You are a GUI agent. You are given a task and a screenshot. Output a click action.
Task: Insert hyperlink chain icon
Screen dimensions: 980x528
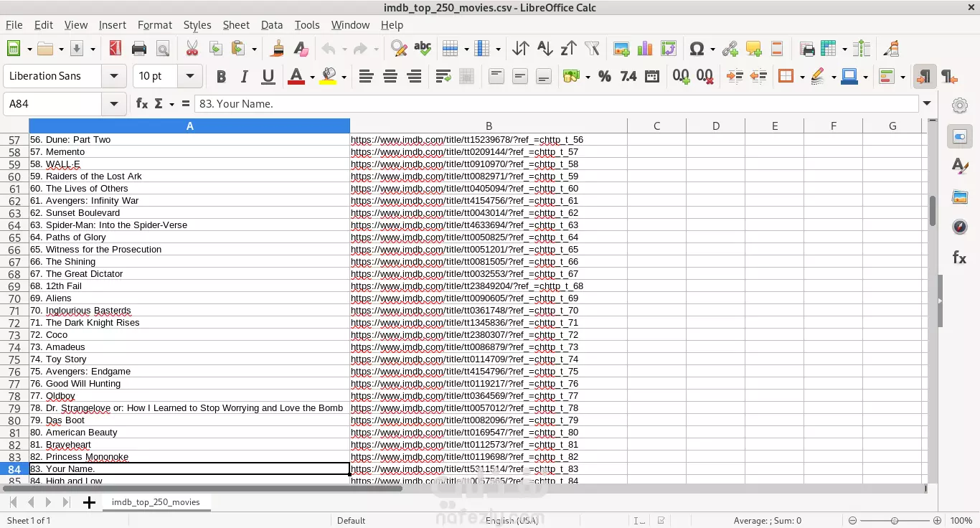[x=730, y=49]
